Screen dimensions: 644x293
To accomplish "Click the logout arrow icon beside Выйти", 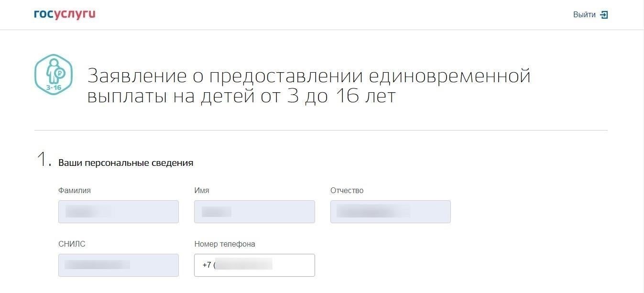I will point(604,15).
